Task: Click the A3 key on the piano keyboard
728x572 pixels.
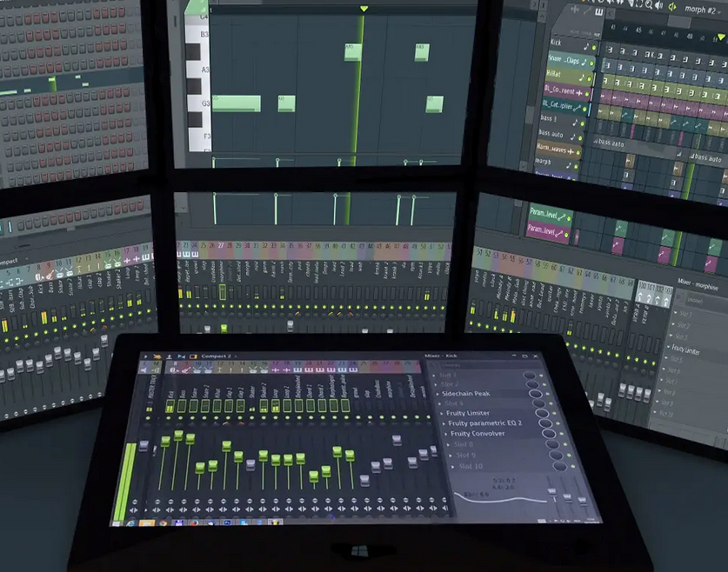Action: [198, 70]
